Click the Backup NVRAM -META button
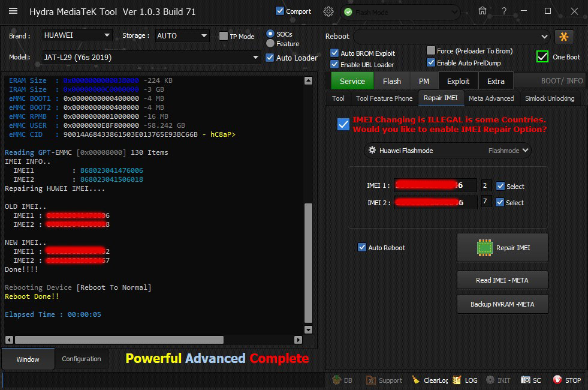 pyautogui.click(x=502, y=304)
